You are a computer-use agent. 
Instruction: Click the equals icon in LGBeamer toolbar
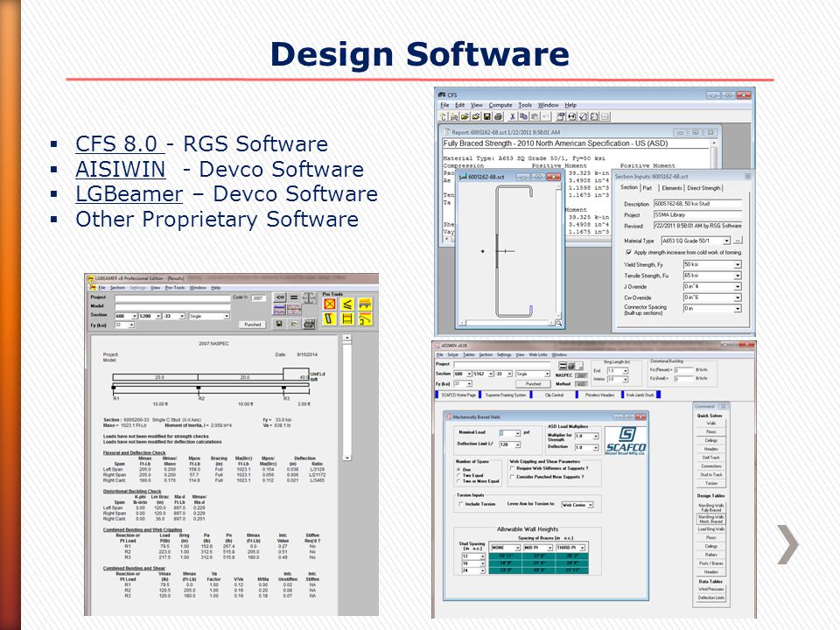[x=294, y=297]
